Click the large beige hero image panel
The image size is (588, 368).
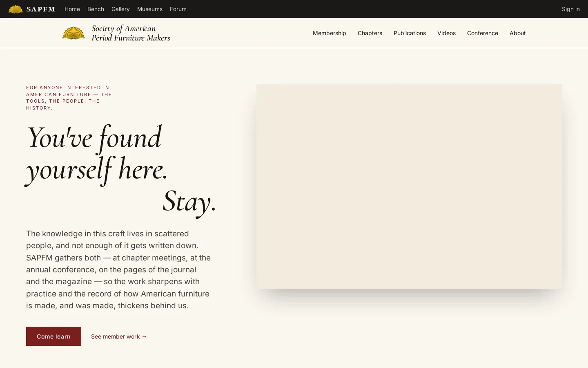pos(409,186)
